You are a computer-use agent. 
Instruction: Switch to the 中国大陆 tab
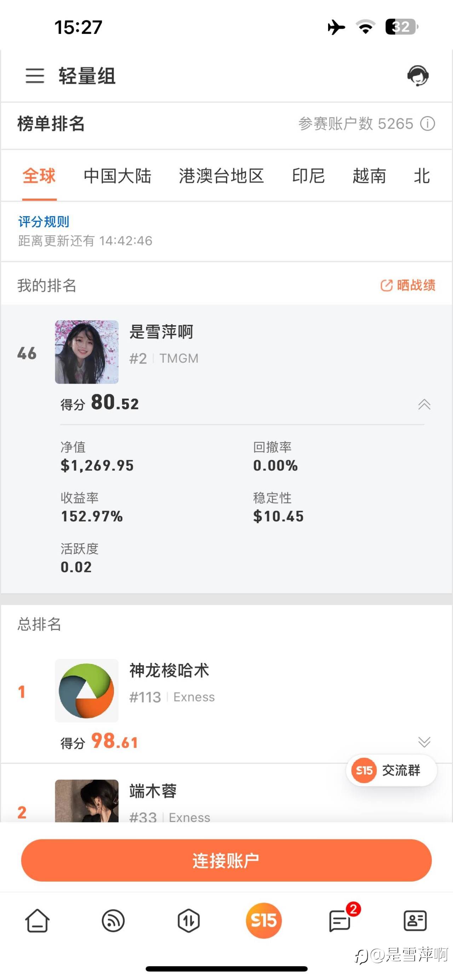pyautogui.click(x=117, y=176)
